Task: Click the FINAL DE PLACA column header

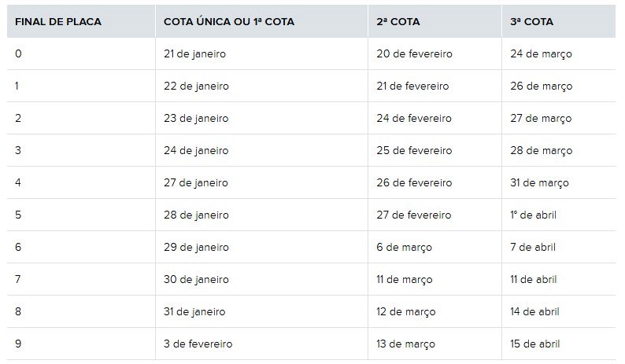Action: (58, 22)
